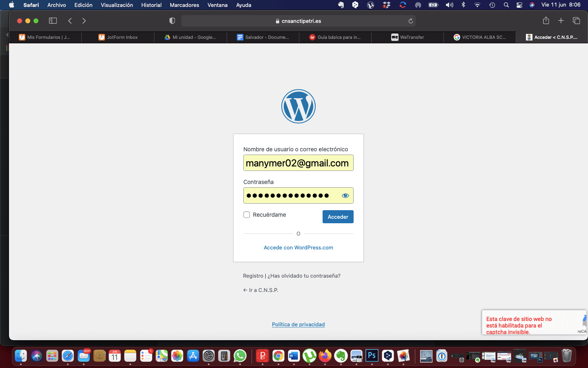Open the Wi-Fi menu
This screenshot has height=368, width=588.
(477, 5)
